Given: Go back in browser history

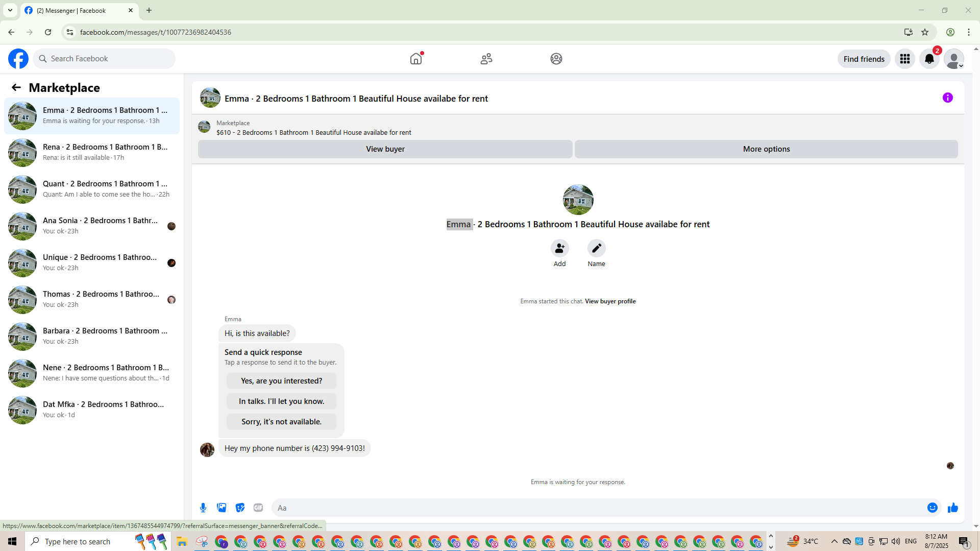Looking at the screenshot, I should pyautogui.click(x=11, y=32).
